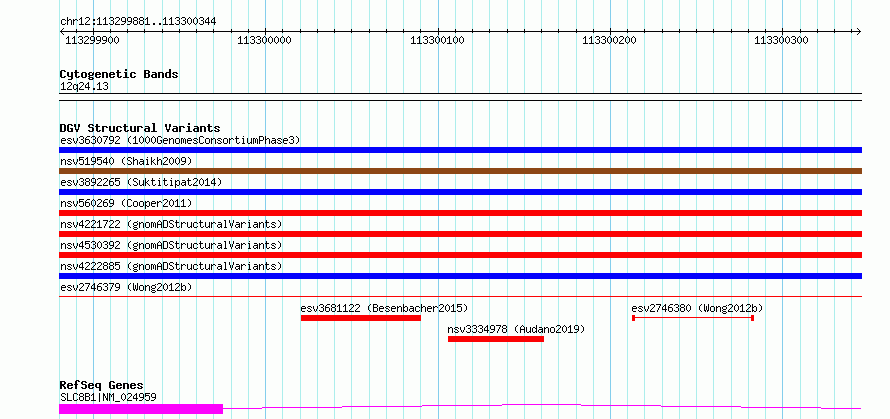Select the Cytogenetic Bands track heading
890x419 pixels.
coord(119,74)
